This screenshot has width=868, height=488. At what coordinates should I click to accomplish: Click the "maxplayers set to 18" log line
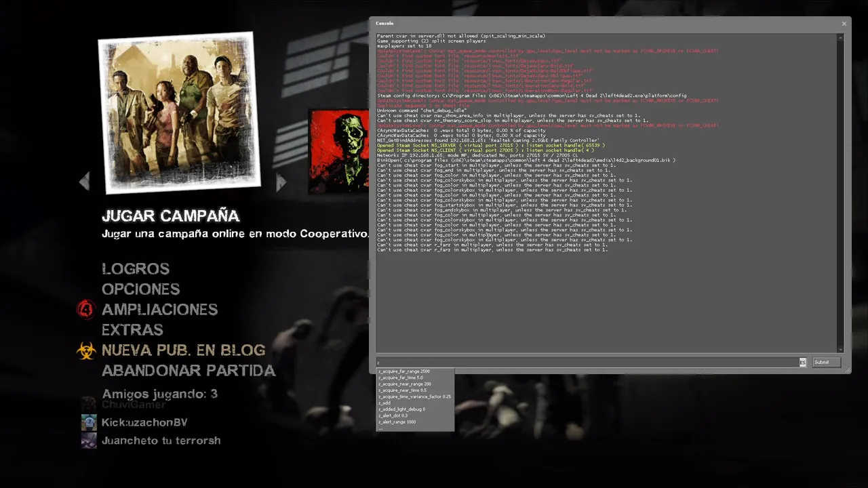tap(404, 45)
